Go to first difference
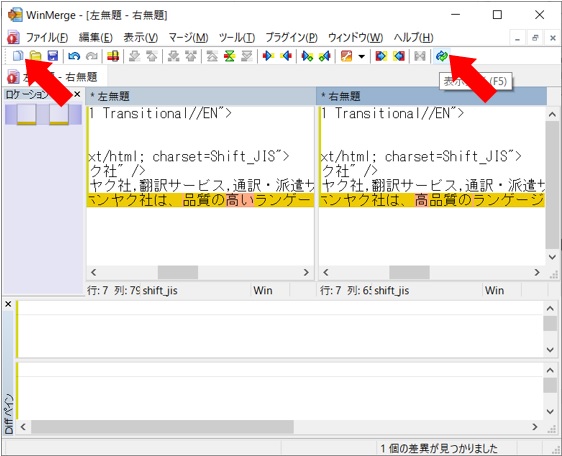 pos(212,56)
